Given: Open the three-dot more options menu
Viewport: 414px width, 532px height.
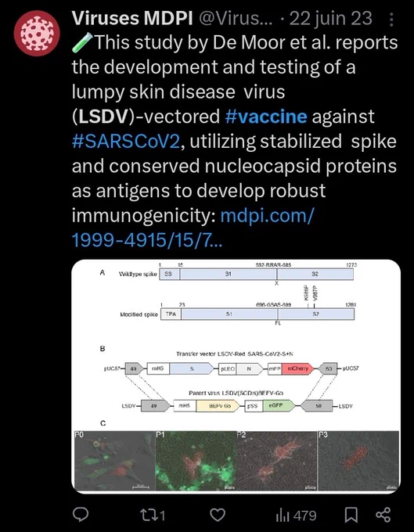Looking at the screenshot, I should (x=391, y=20).
